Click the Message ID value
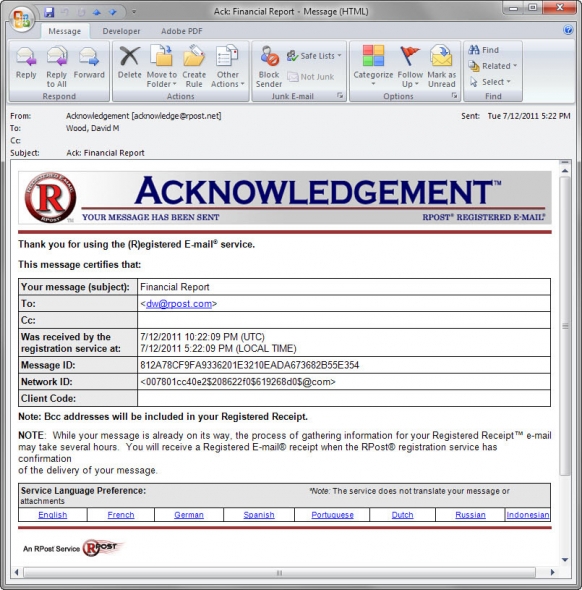 249,365
